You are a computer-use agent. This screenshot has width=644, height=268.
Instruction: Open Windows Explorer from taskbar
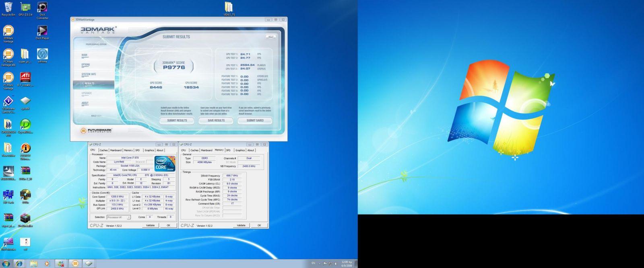33,264
